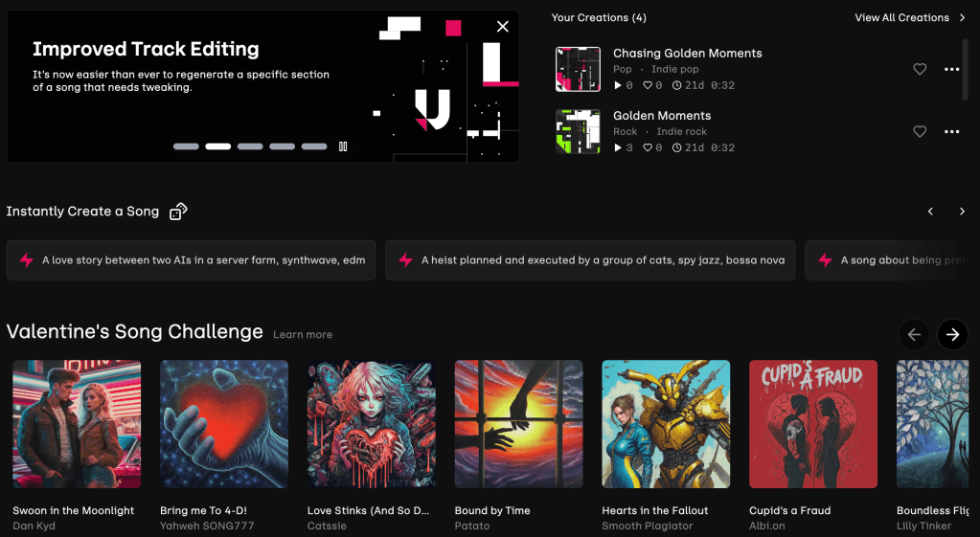Viewport: 980px width, 537px height.
Task: Switch to the fourth banner slide indicator
Action: point(282,146)
